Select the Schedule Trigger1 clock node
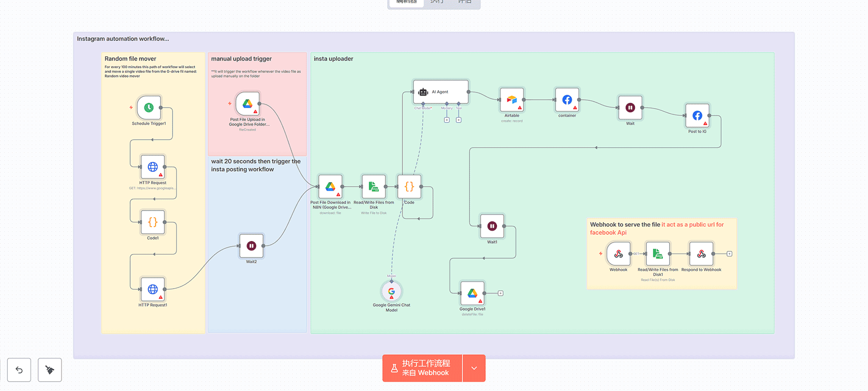Screen dimensions: 868x391 click(149, 108)
